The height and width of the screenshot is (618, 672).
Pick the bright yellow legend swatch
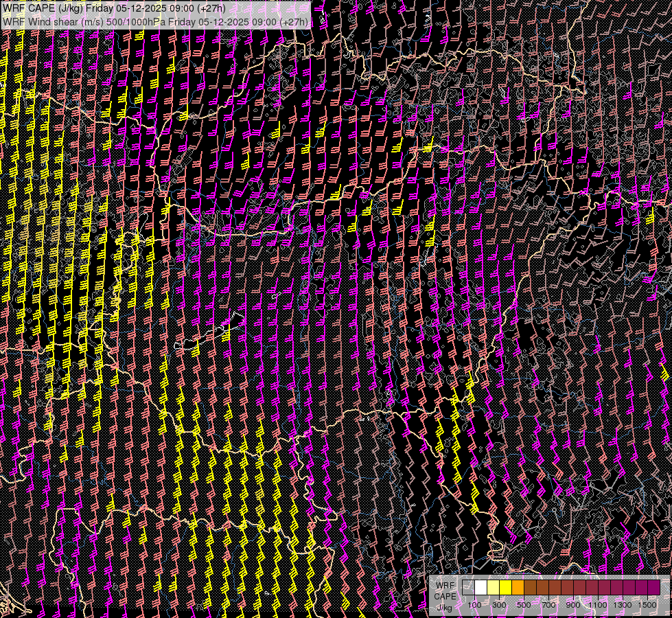505,588
